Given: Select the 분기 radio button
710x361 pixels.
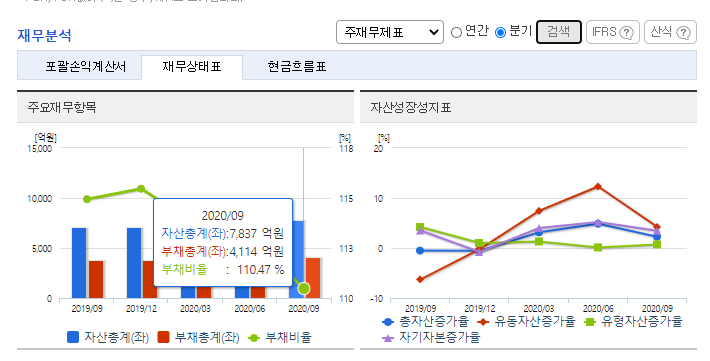Looking at the screenshot, I should click(500, 33).
